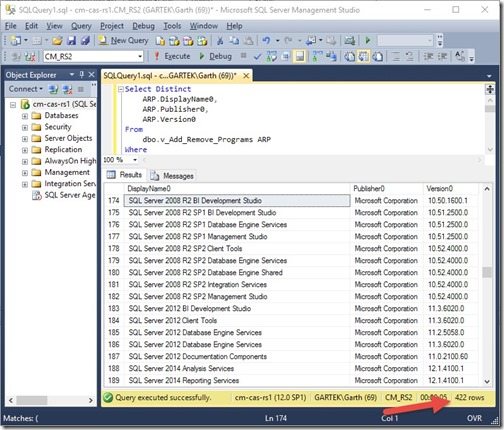Click the Save All icon
The width and height of the screenshot is (504, 430).
click(85, 41)
